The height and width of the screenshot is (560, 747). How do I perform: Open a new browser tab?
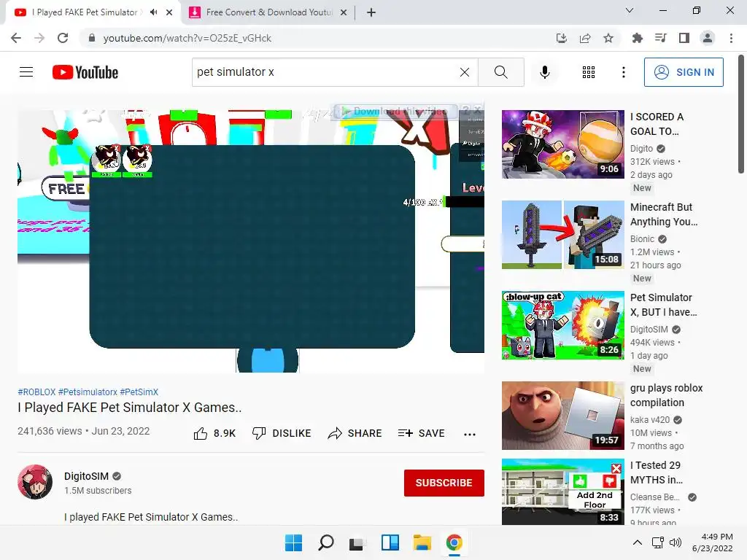(371, 12)
